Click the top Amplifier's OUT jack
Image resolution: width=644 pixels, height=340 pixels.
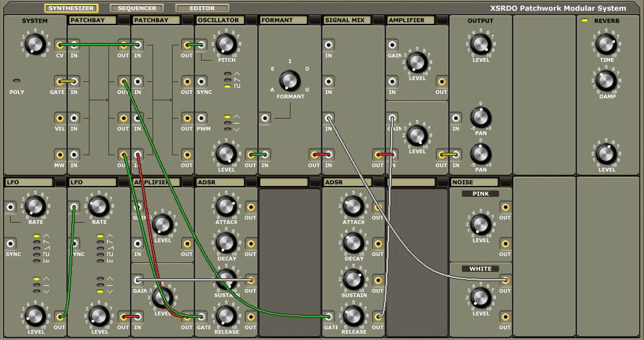(x=442, y=82)
